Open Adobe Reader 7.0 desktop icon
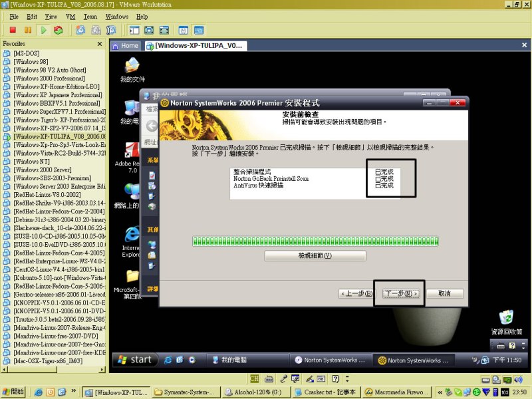The image size is (532, 399). pyautogui.click(x=128, y=157)
